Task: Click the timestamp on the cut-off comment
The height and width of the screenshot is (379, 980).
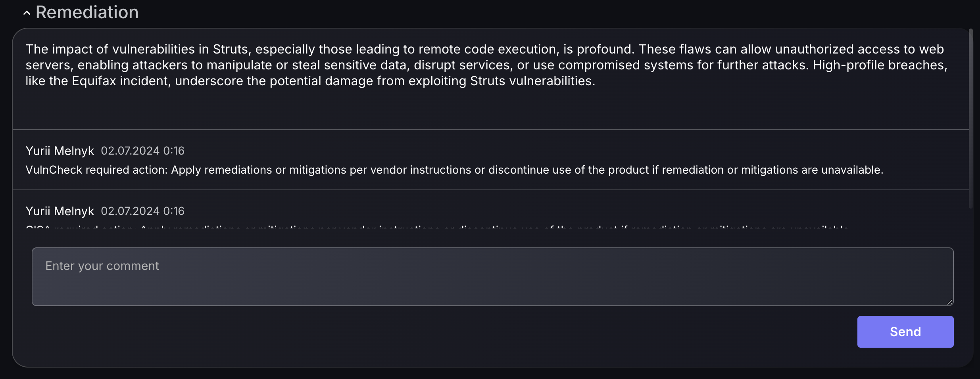Action: [x=143, y=211]
